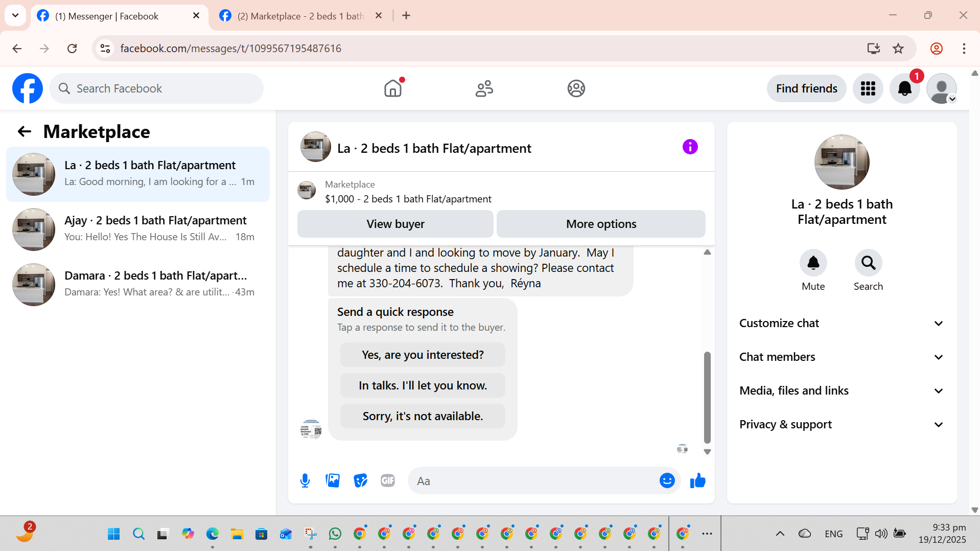Open La 2 beds chat conversation
The image size is (980, 551).
point(138,174)
